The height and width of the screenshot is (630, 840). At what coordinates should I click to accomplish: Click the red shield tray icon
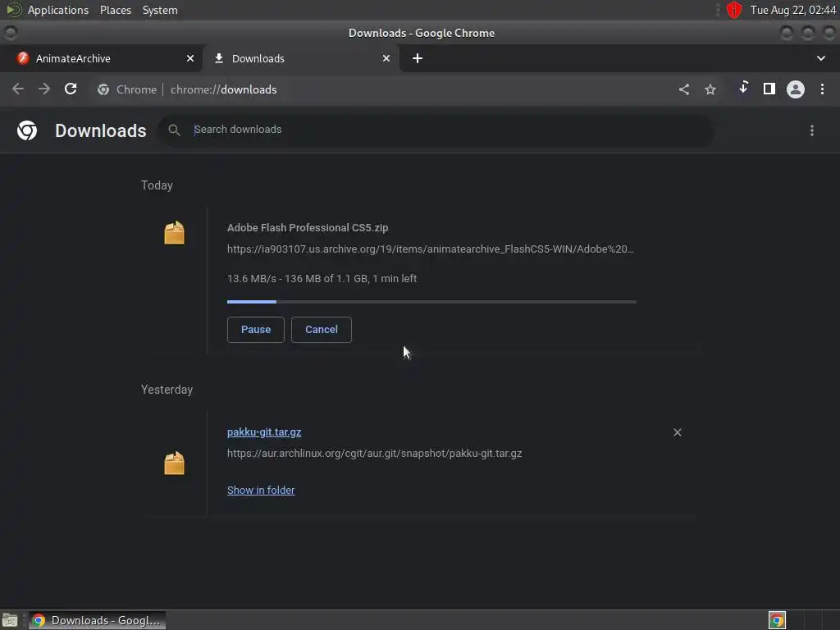coord(734,10)
